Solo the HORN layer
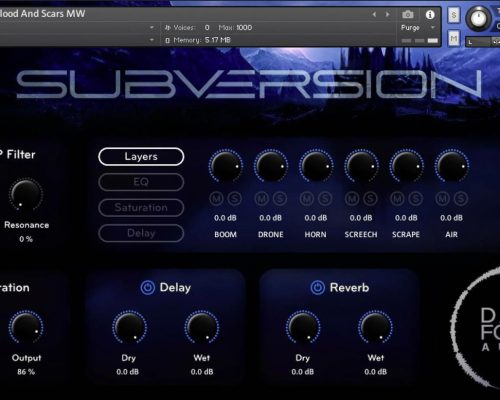 click(325, 199)
